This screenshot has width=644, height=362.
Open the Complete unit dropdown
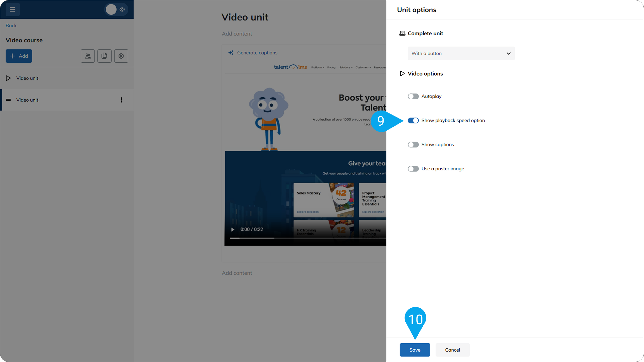point(461,53)
